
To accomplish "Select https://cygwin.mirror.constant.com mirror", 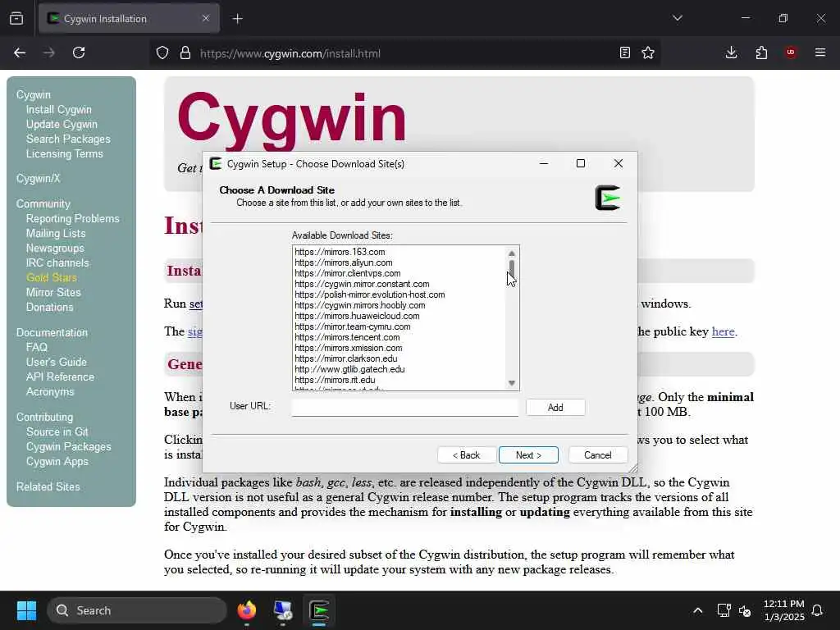I will point(362,284).
